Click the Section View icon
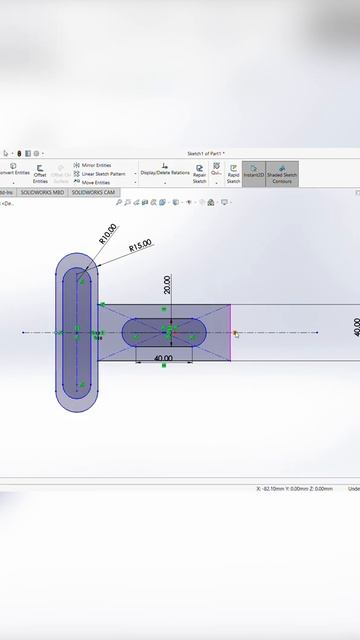The image size is (360, 640). pos(144,202)
